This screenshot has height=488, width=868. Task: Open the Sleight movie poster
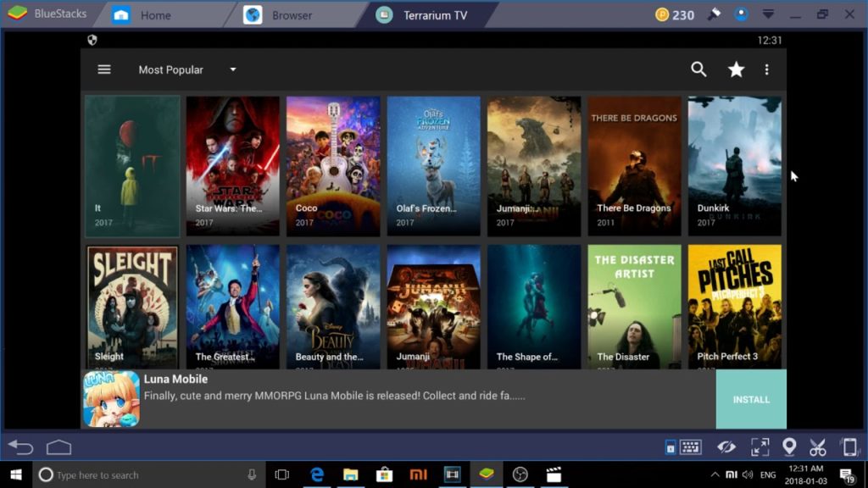(x=132, y=307)
